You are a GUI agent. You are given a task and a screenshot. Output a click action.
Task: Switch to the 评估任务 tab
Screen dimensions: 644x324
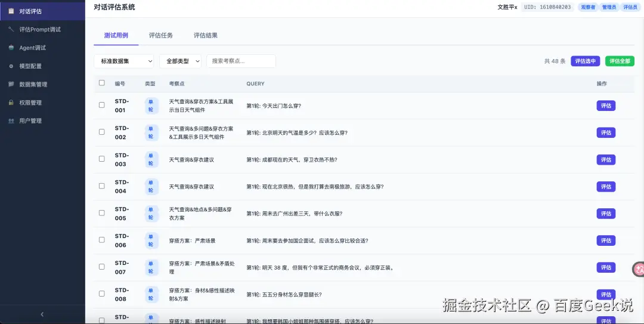tap(161, 35)
